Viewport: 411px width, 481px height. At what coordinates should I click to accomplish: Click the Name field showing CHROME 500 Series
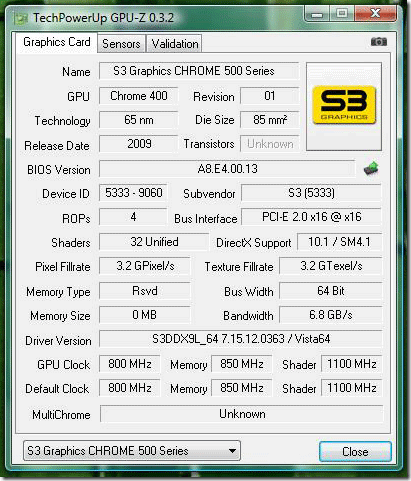click(199, 71)
